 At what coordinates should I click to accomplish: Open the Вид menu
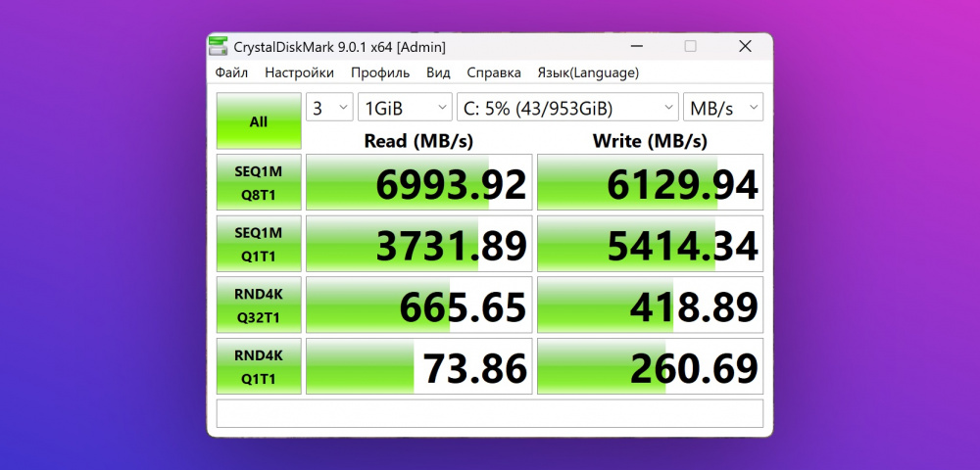click(438, 73)
